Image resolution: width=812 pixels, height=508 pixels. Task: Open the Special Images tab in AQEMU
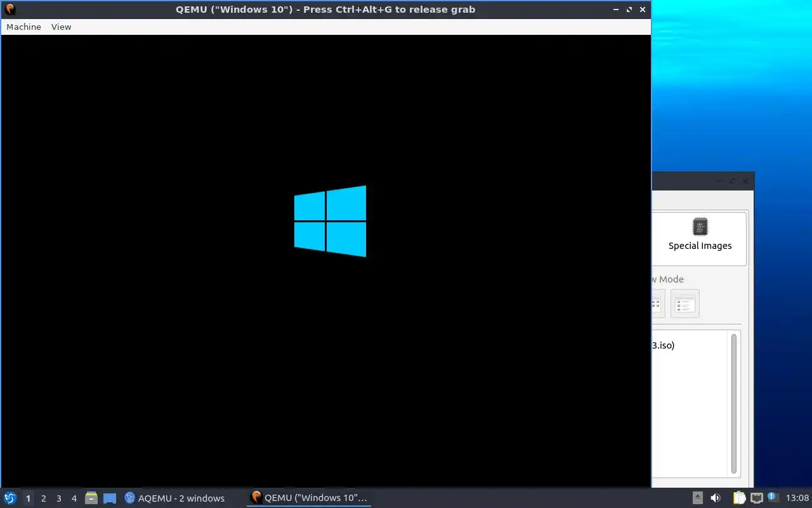point(700,238)
